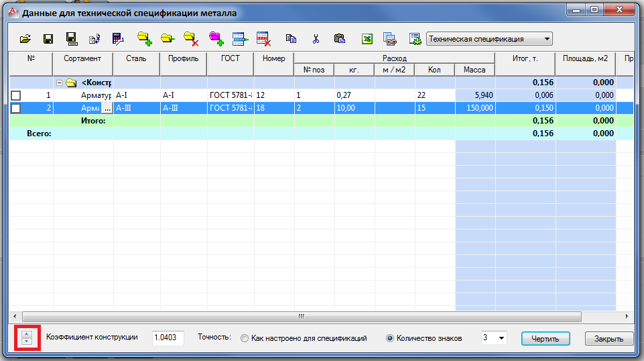The image size is (644, 361).
Task: Open 'Техническая спецификация' dropdown
Action: coord(489,39)
